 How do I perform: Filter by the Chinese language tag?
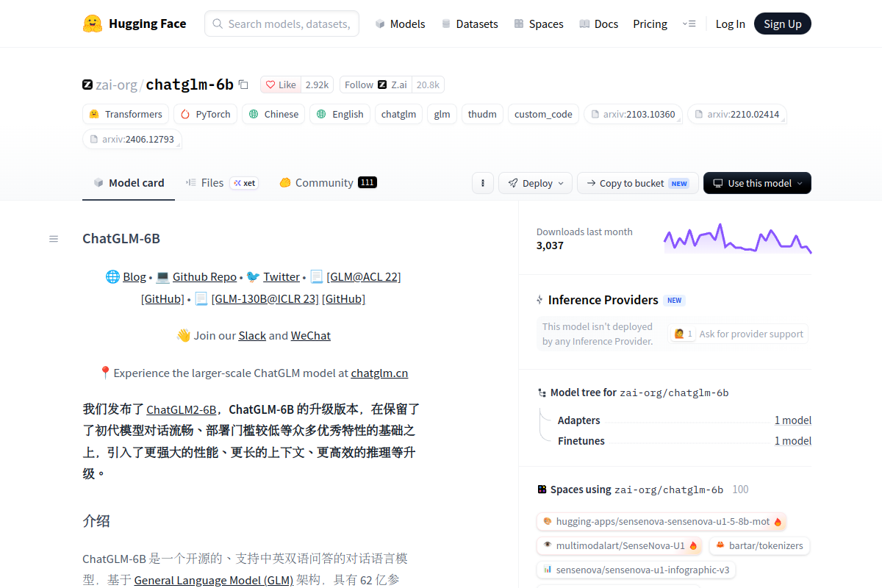273,114
